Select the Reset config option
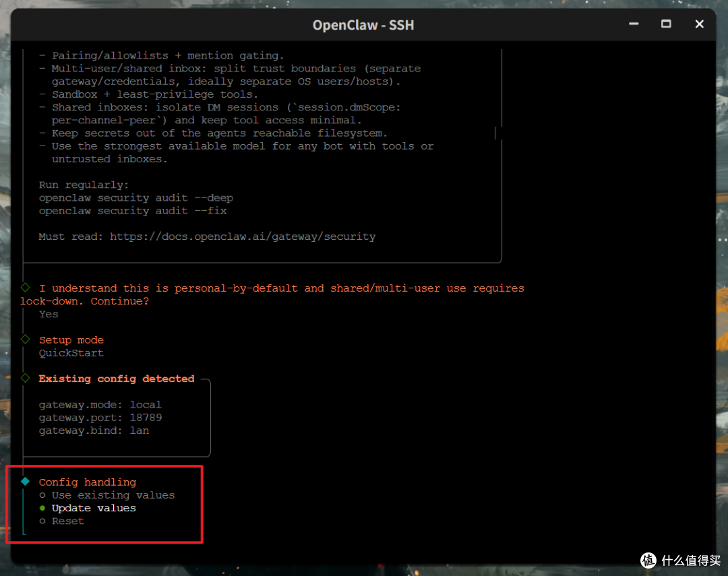Screen dimensions: 728x576 [62, 521]
